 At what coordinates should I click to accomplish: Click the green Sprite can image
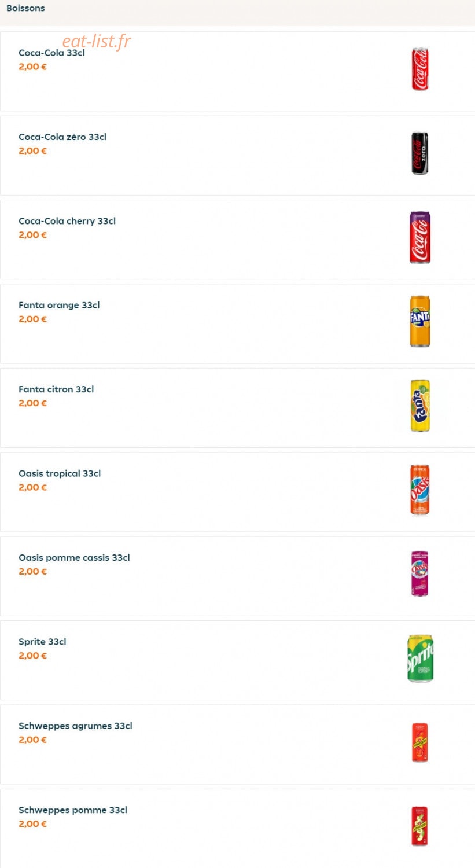click(x=420, y=658)
